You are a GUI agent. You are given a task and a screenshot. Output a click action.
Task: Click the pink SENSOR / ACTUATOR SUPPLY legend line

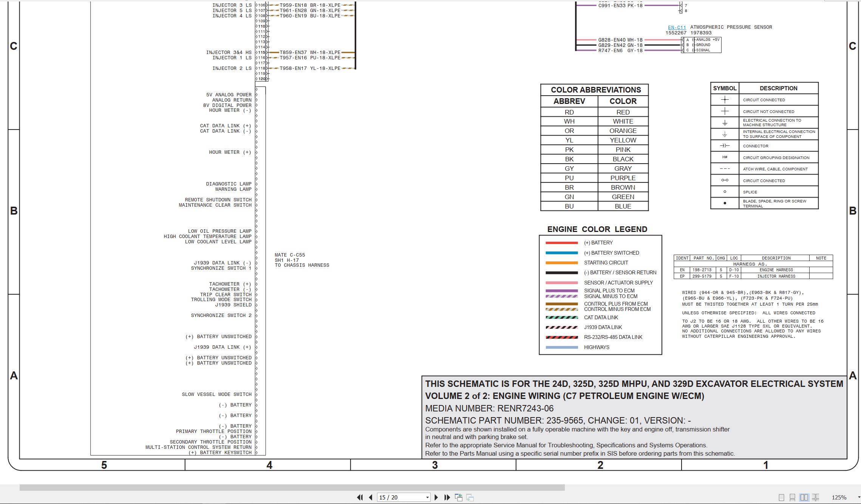562,283
